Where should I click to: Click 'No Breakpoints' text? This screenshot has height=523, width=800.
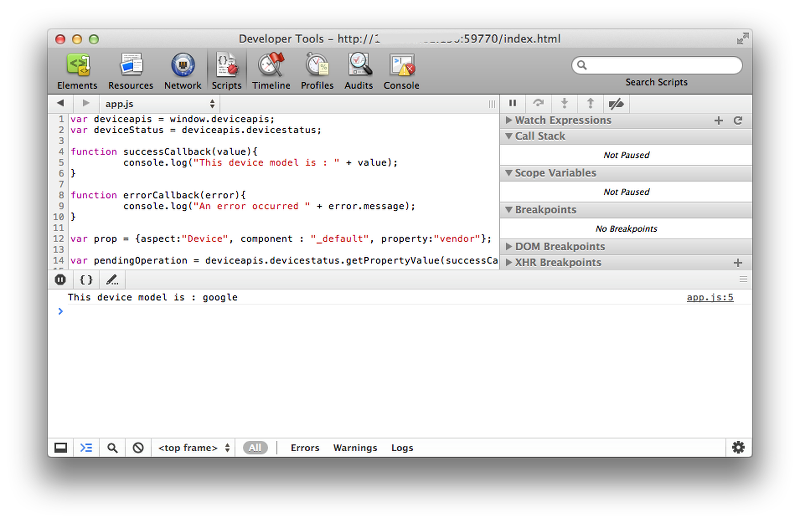pyautogui.click(x=627, y=229)
